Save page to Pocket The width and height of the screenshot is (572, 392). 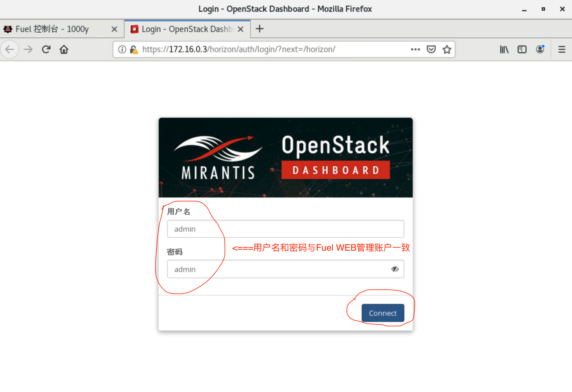pyautogui.click(x=431, y=50)
